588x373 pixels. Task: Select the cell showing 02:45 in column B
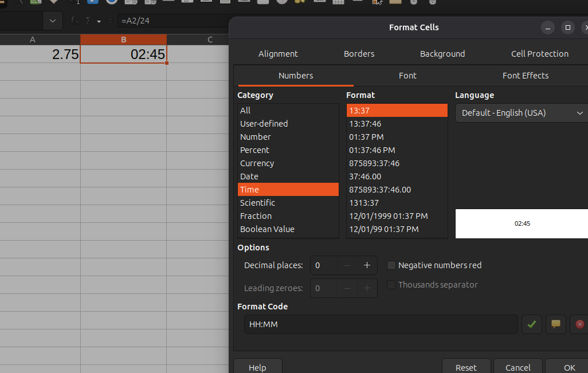123,54
